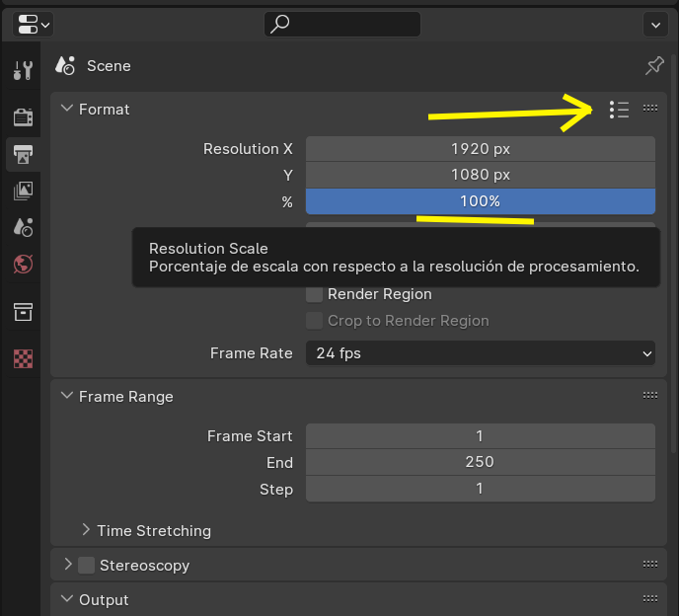Click the pin icon beside Scene

coord(654,66)
